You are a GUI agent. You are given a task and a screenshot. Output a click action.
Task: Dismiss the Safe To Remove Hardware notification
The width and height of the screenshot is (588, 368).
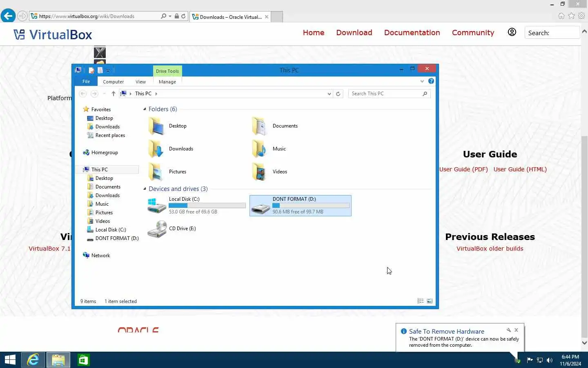(517, 330)
